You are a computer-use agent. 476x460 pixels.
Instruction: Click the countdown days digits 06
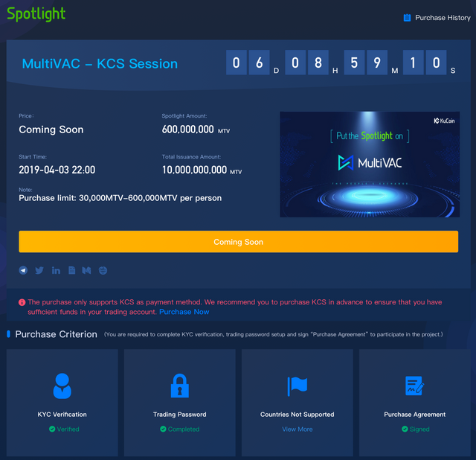[x=248, y=63]
